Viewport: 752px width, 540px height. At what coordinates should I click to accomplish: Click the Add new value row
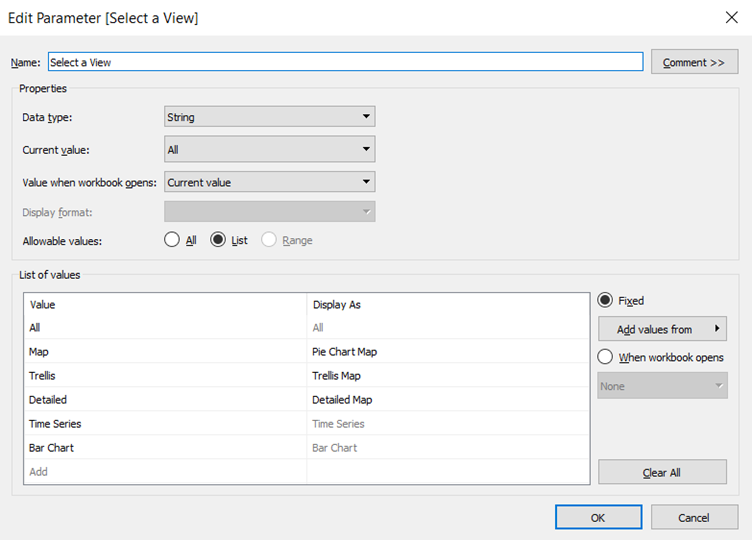click(x=165, y=472)
